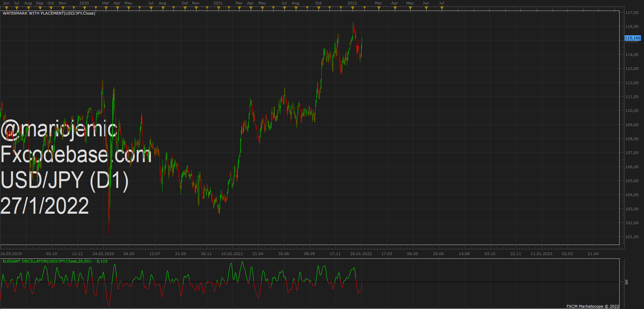The height and width of the screenshot is (309, 644).
Task: Click the 102,00 price axis label
Action: click(x=632, y=223)
